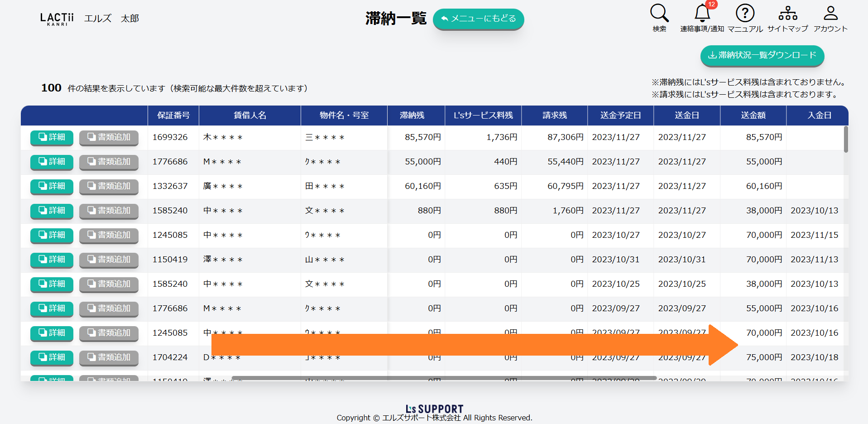The image size is (868, 424).
Task: Click 書類追加 for guarantee number 1704224
Action: tap(109, 357)
